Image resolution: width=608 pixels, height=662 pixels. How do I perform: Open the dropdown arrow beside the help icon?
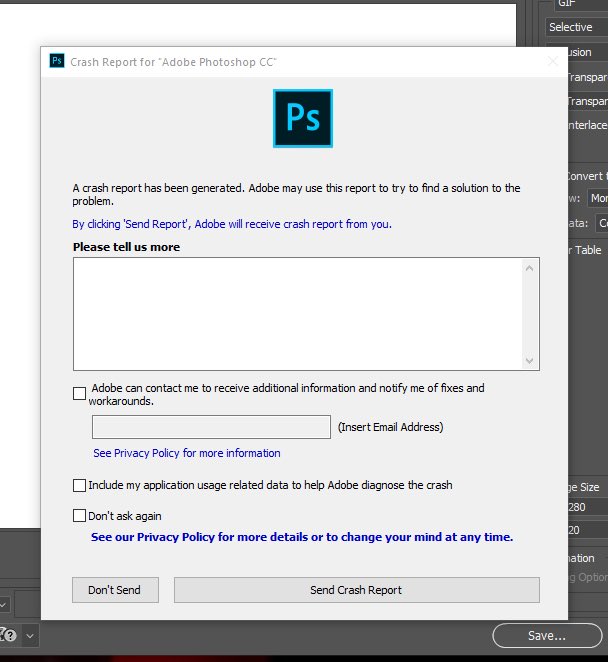30,635
